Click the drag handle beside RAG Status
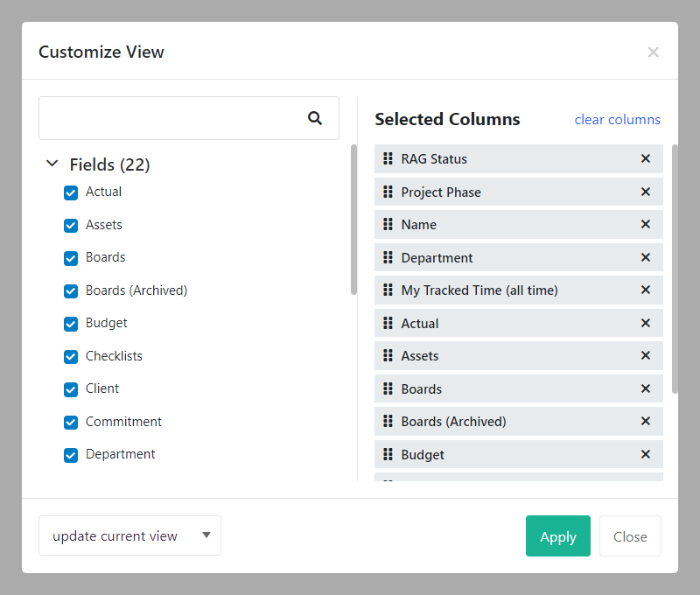Image resolution: width=700 pixels, height=595 pixels. pos(388,158)
